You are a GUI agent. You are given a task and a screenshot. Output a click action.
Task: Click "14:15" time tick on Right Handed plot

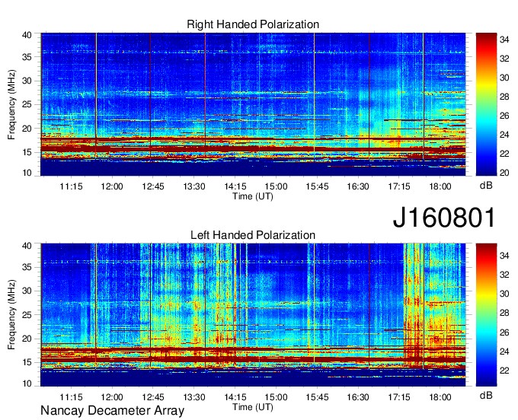[x=235, y=186]
